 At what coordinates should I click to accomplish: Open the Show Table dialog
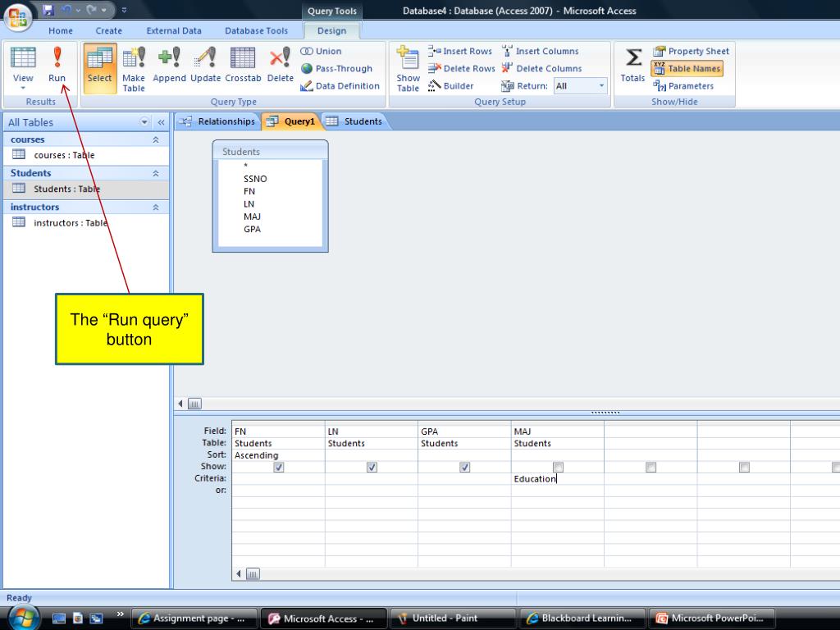(x=408, y=69)
